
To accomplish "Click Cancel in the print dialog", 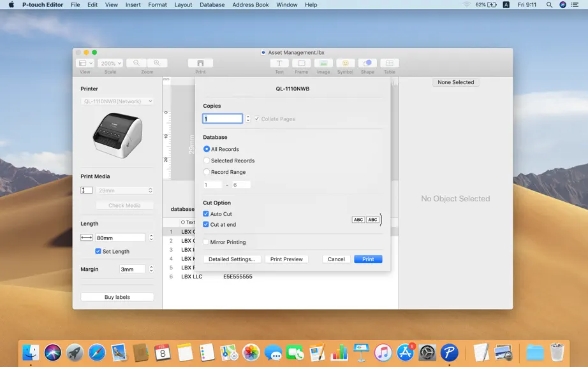I will (x=336, y=259).
